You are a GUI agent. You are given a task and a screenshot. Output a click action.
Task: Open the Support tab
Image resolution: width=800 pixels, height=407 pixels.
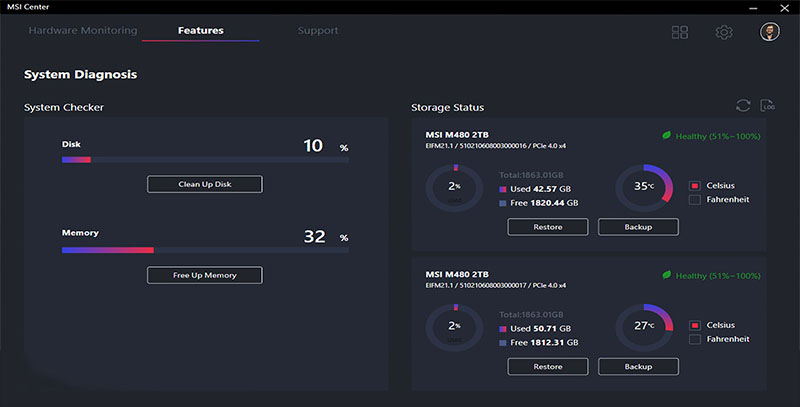[318, 31]
